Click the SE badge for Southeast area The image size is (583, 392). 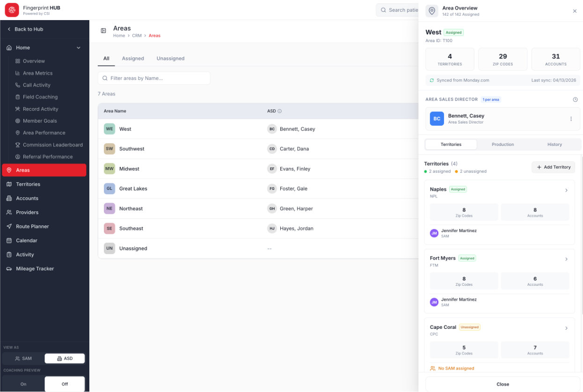tap(109, 228)
